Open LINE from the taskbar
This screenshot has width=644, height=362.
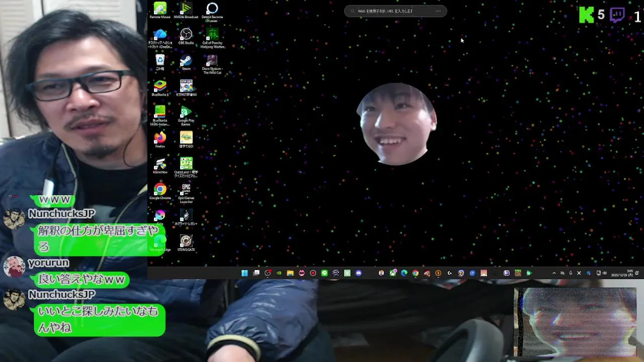tap(325, 273)
